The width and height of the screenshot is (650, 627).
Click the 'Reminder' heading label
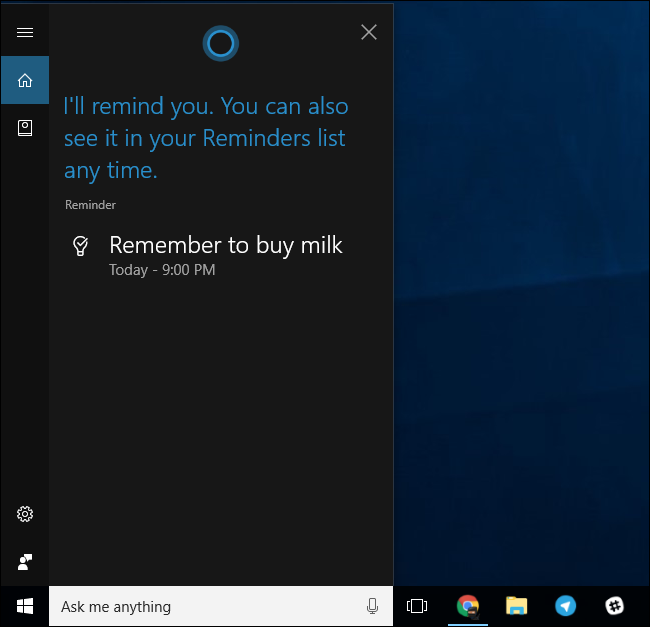90,205
